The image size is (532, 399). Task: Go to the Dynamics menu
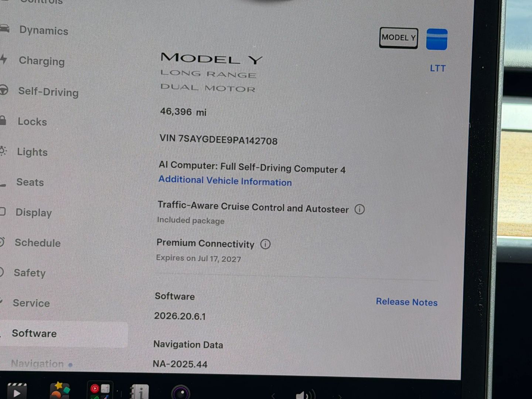click(44, 30)
